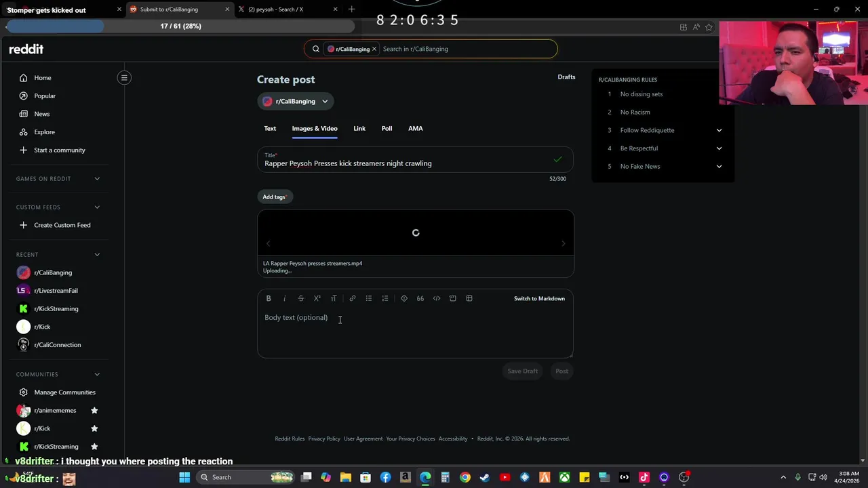Click the Post button
The width and height of the screenshot is (868, 488).
562,371
